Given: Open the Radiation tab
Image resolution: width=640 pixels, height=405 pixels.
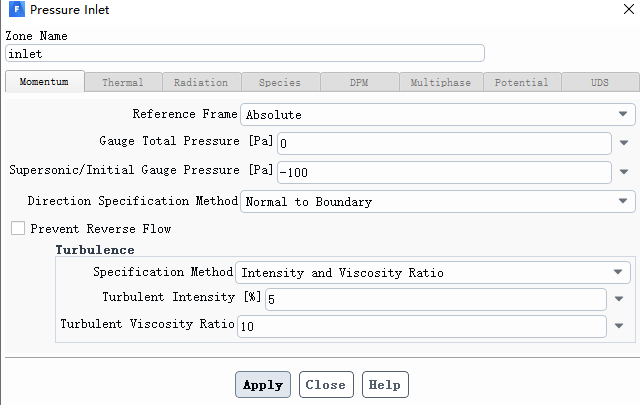Looking at the screenshot, I should [x=201, y=82].
